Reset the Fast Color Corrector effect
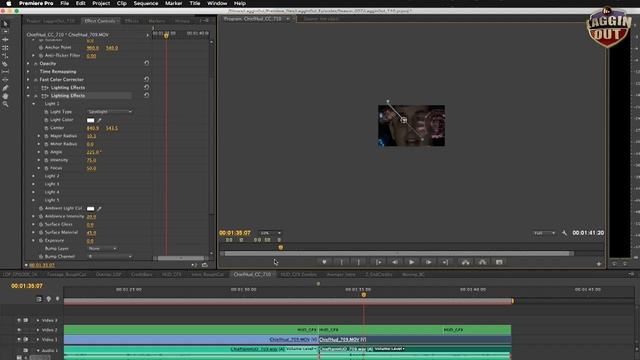 pos(147,79)
